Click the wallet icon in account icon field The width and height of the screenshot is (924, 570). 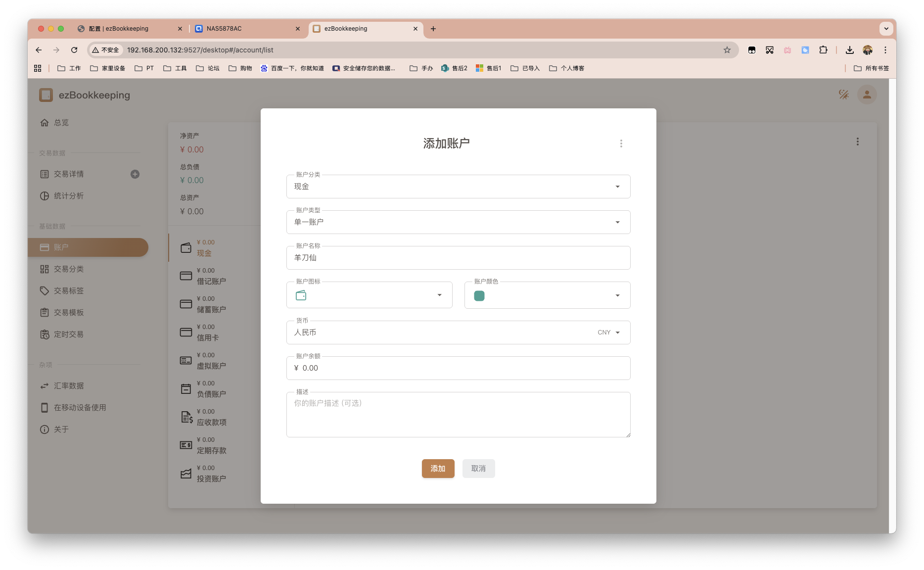point(301,295)
